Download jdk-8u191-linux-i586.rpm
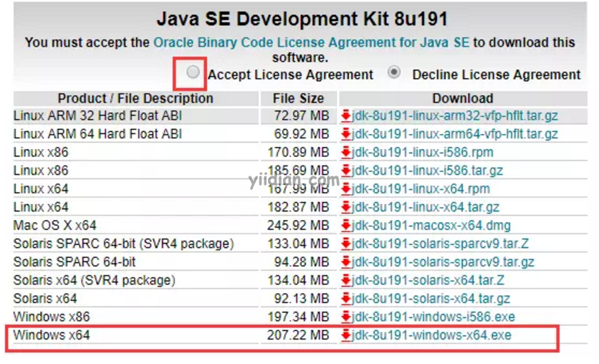Viewport: 599px width, 364px height. [423, 152]
